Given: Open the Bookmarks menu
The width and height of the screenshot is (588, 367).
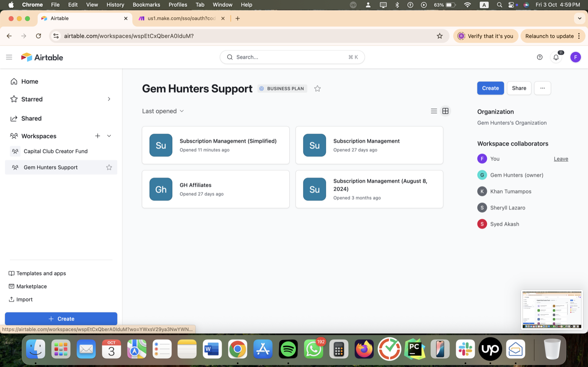Looking at the screenshot, I should coord(146,5).
